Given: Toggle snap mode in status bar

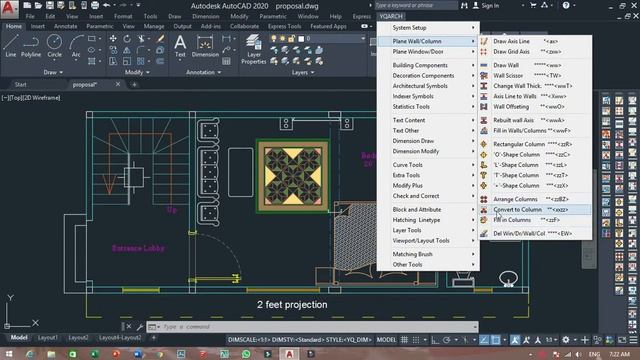Looking at the screenshot, I should pyautogui.click(x=416, y=340).
